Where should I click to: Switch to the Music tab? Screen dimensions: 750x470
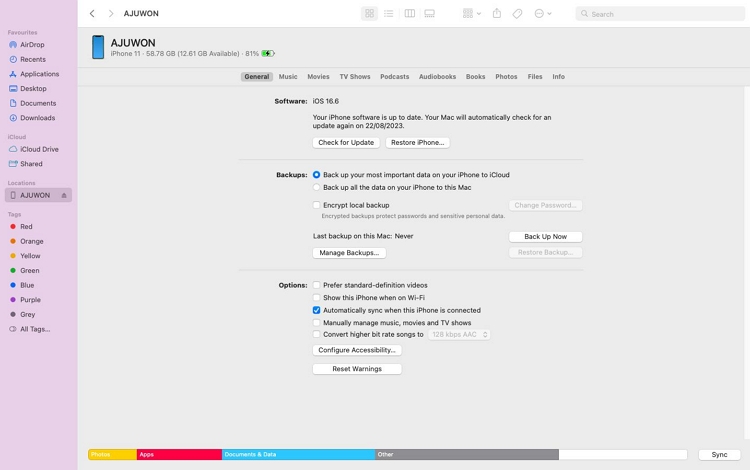(288, 77)
